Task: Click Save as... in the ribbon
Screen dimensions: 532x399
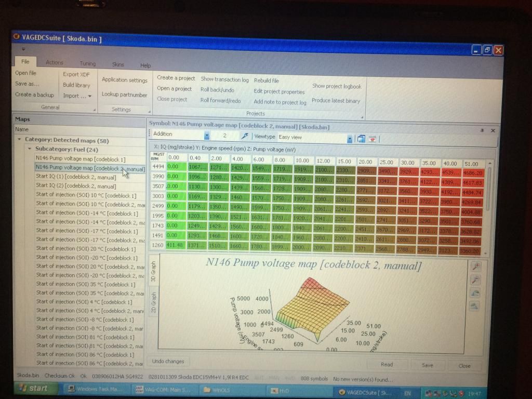Action: click(27, 84)
